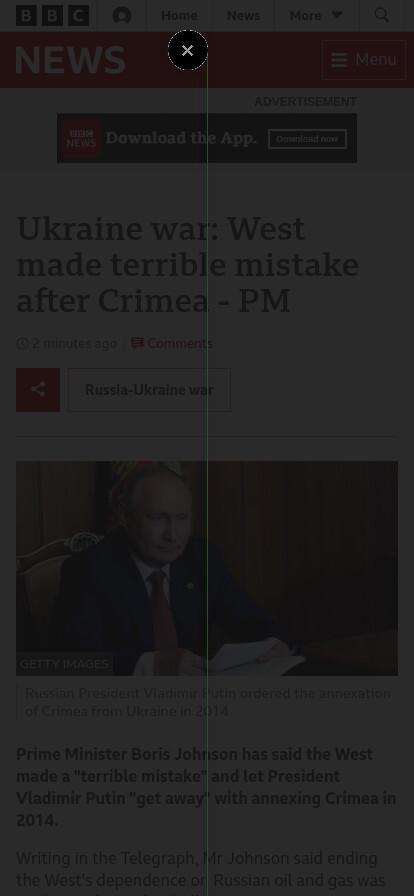
Task: Open the BBC logo homepage link
Action: coord(52,15)
